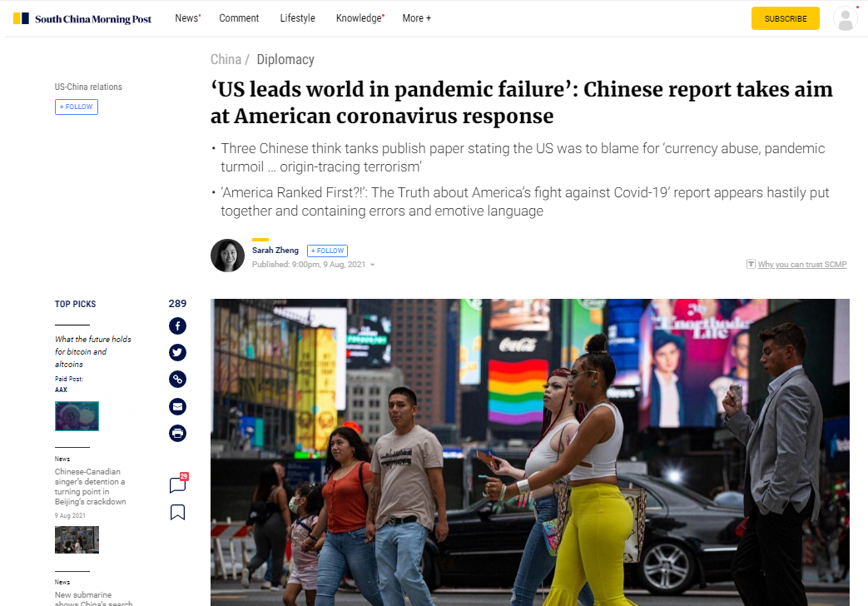Bookmark this article
The width and height of the screenshot is (868, 606).
pyautogui.click(x=178, y=513)
